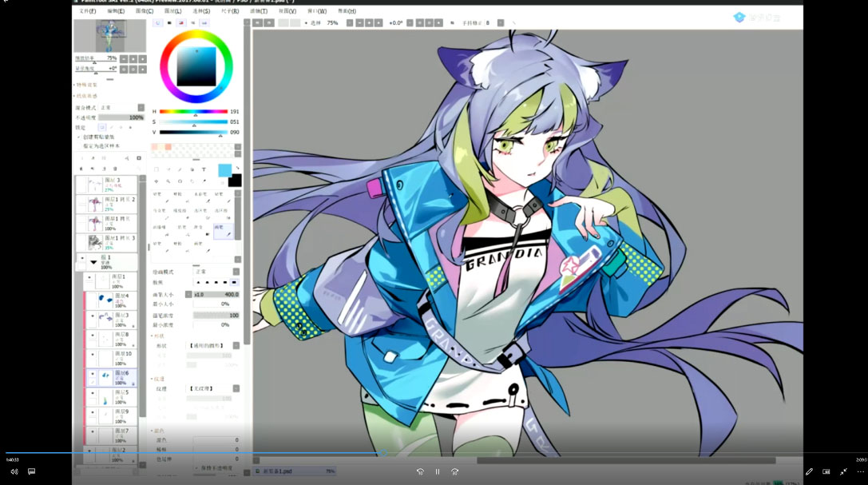This screenshot has height=485, width=868.
Task: Open the 选择(S) menu
Action: pyautogui.click(x=201, y=11)
